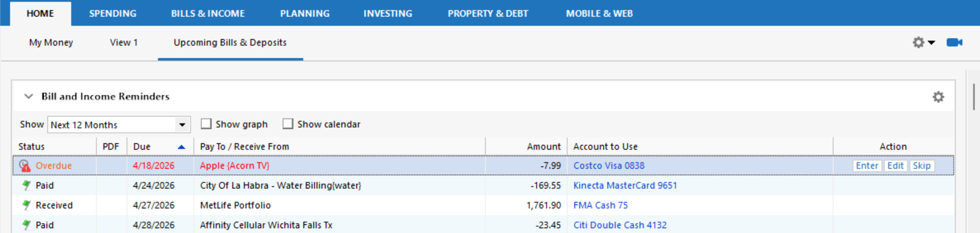Collapse the Bill and Income Reminders section
980x233 pixels.
point(28,96)
